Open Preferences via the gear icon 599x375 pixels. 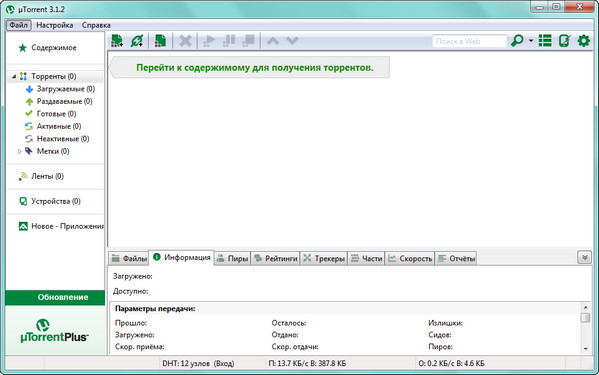tap(584, 40)
